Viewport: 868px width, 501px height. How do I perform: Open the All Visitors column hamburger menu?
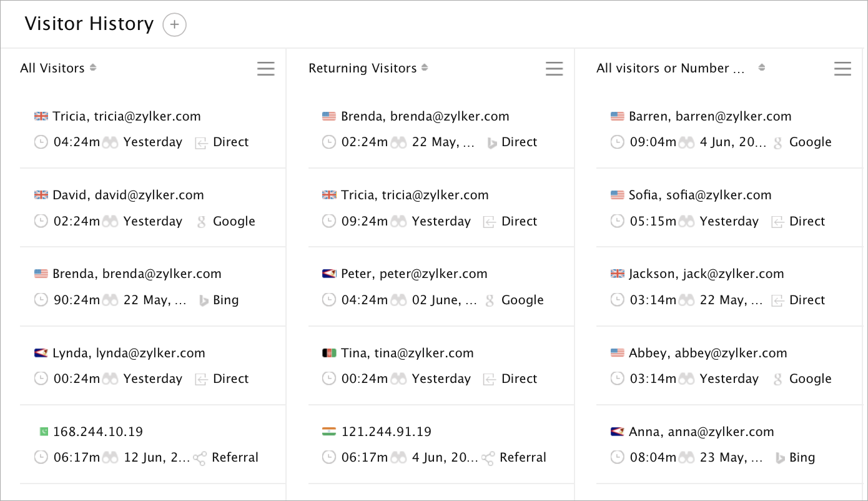pyautogui.click(x=266, y=69)
